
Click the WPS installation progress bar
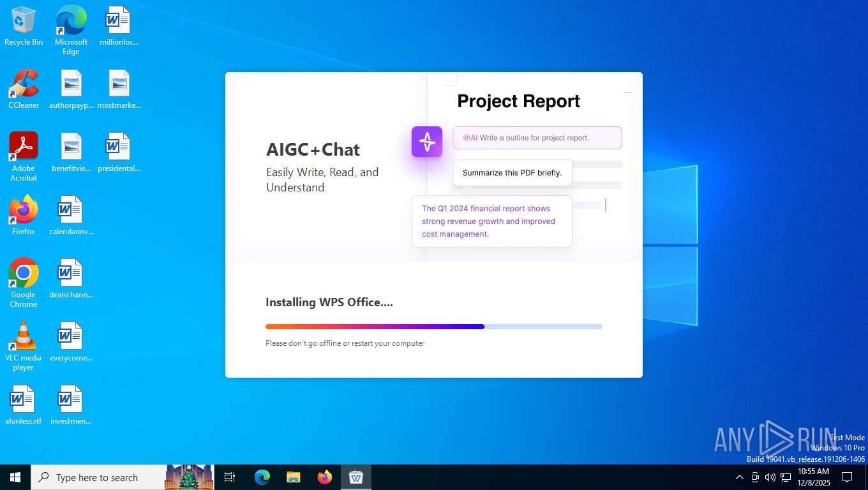pyautogui.click(x=434, y=327)
